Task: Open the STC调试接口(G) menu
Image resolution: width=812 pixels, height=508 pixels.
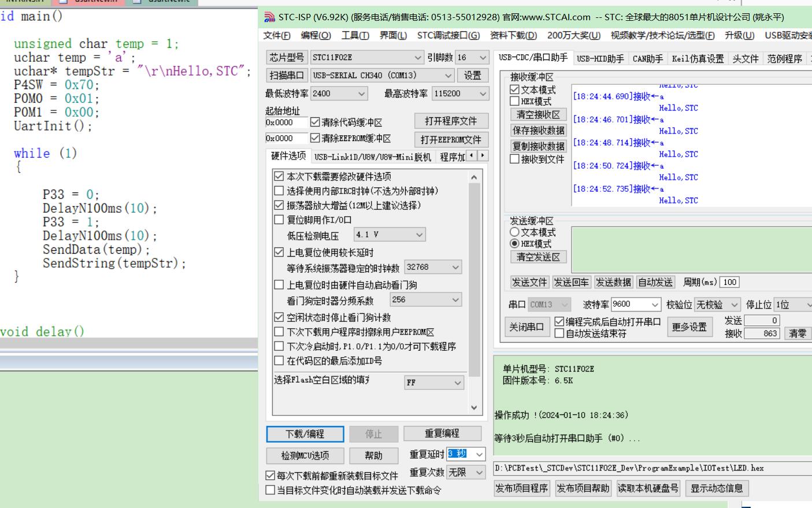Action: point(448,35)
